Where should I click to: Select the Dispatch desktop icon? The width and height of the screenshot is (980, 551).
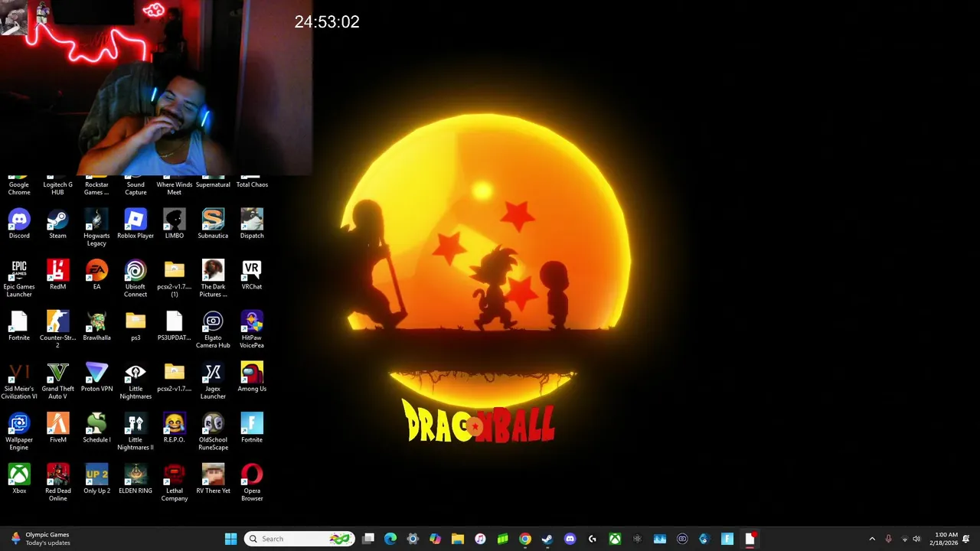(252, 224)
